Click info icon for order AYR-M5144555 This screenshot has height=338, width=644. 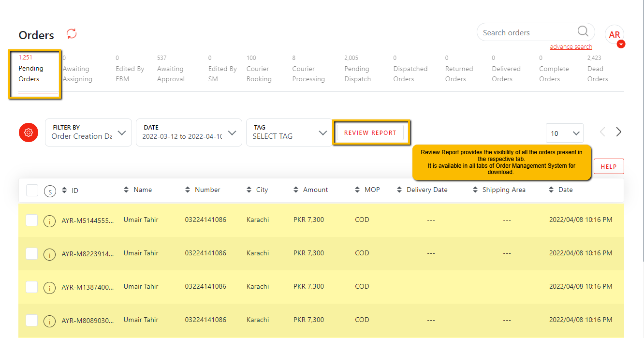pos(49,221)
